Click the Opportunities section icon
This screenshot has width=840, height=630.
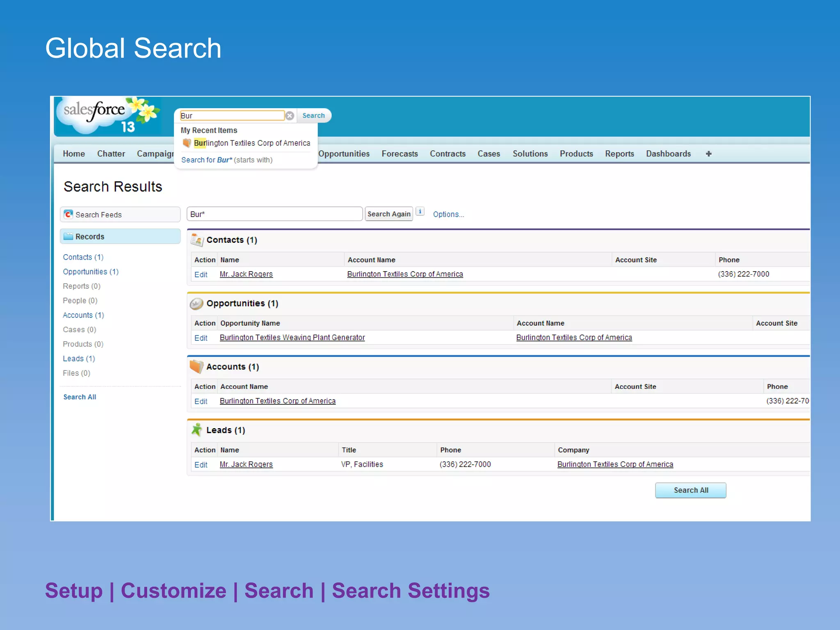tap(196, 304)
